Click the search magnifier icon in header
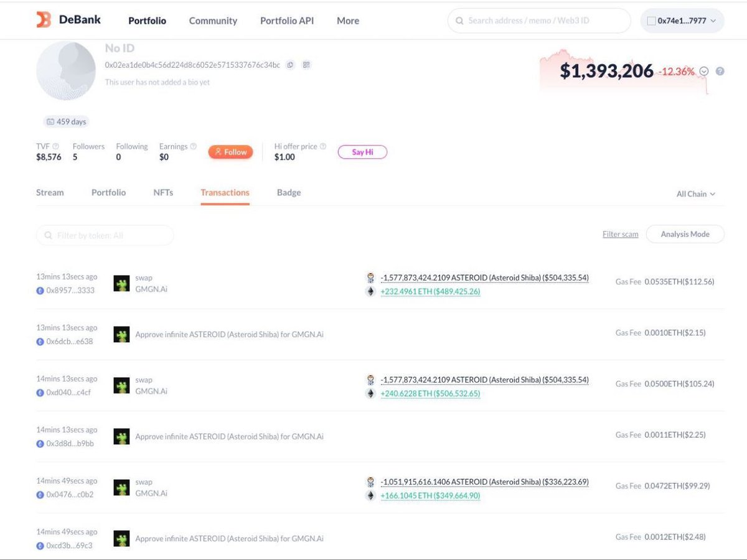Viewport: 747px width, 560px height. tap(459, 21)
